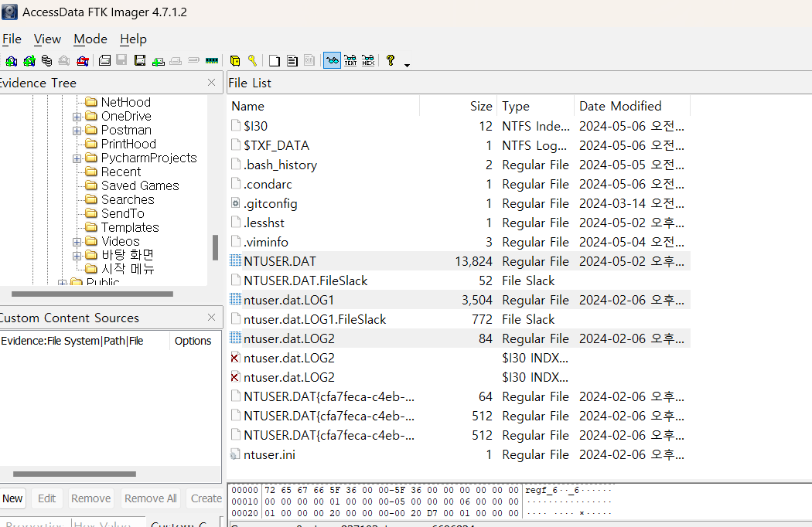812x527 pixels.
Task: Select the 시작 메뉴 folder
Action: (x=128, y=269)
